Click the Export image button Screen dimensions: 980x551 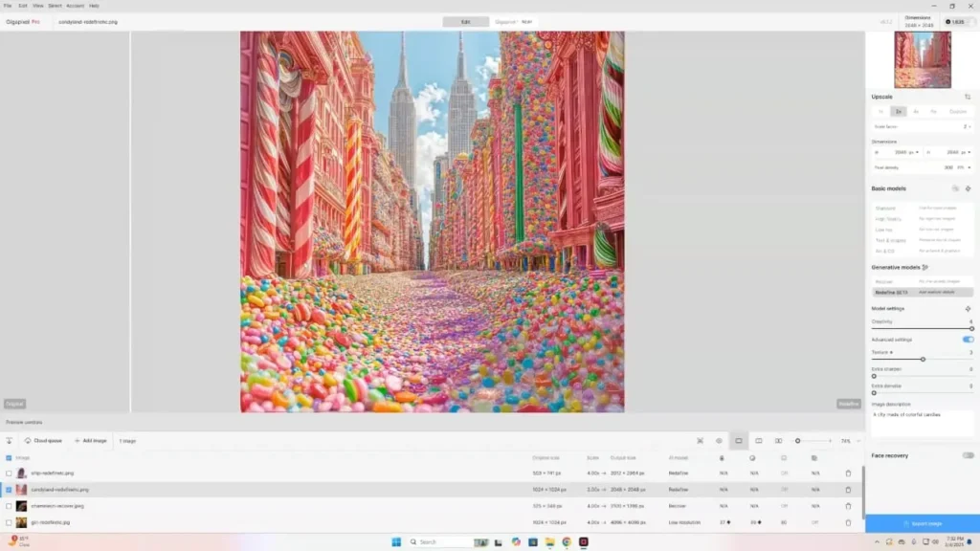coord(922,523)
